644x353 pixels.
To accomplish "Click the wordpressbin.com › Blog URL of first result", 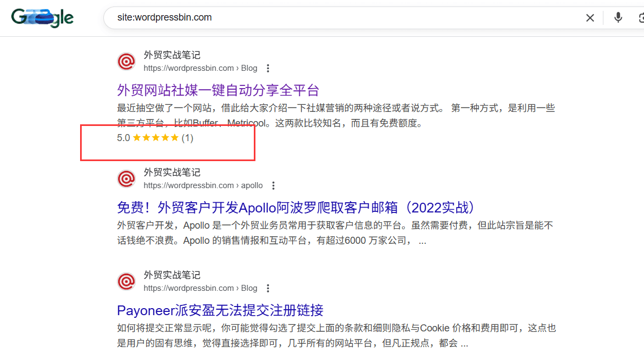I will pyautogui.click(x=200, y=69).
